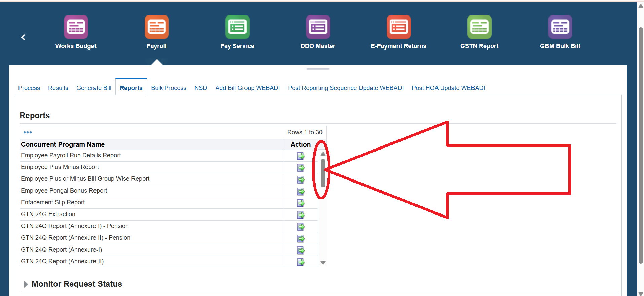Select the Reports tab

tap(131, 88)
